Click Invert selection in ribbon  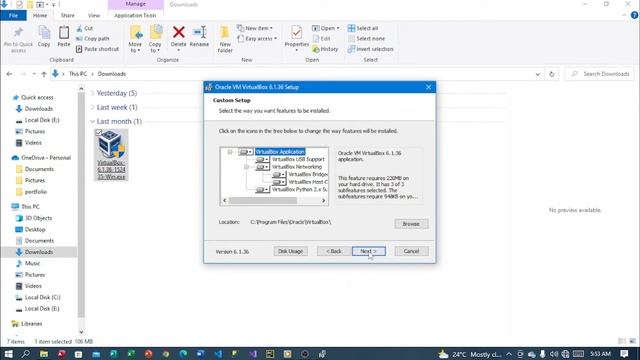(371, 49)
